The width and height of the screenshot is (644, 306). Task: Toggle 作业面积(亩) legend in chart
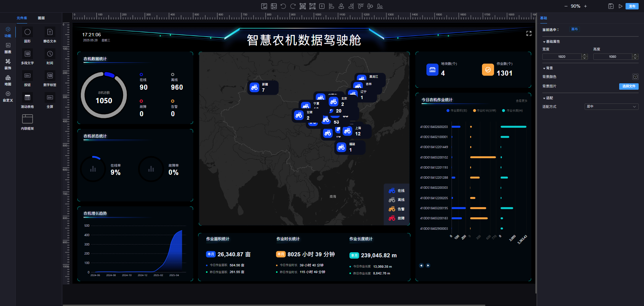[457, 111]
